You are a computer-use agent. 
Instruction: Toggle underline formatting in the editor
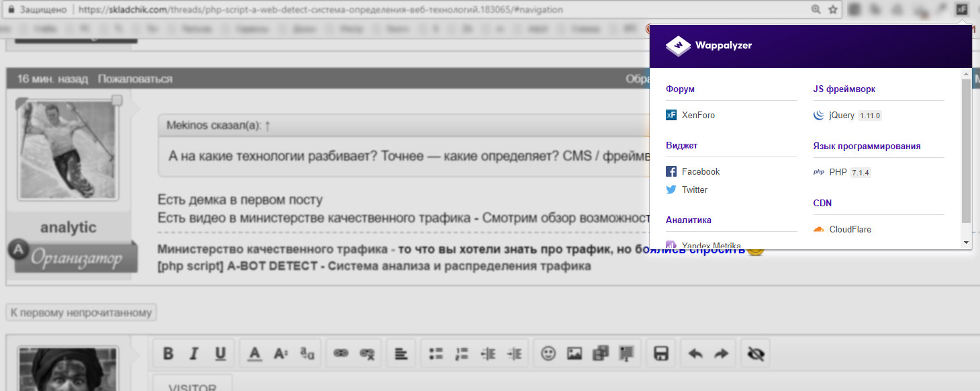pyautogui.click(x=220, y=353)
